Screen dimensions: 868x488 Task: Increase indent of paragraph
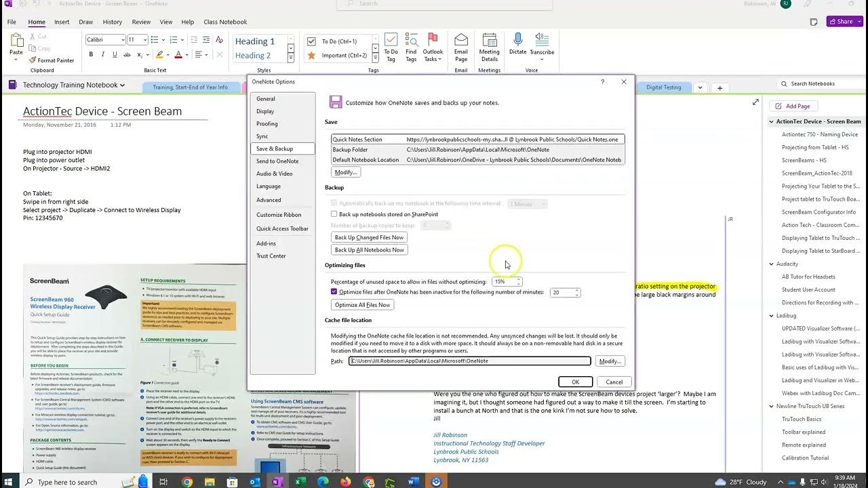[206, 40]
